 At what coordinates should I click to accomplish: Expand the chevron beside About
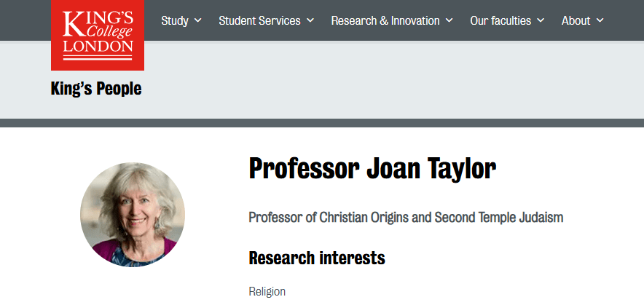tap(600, 20)
